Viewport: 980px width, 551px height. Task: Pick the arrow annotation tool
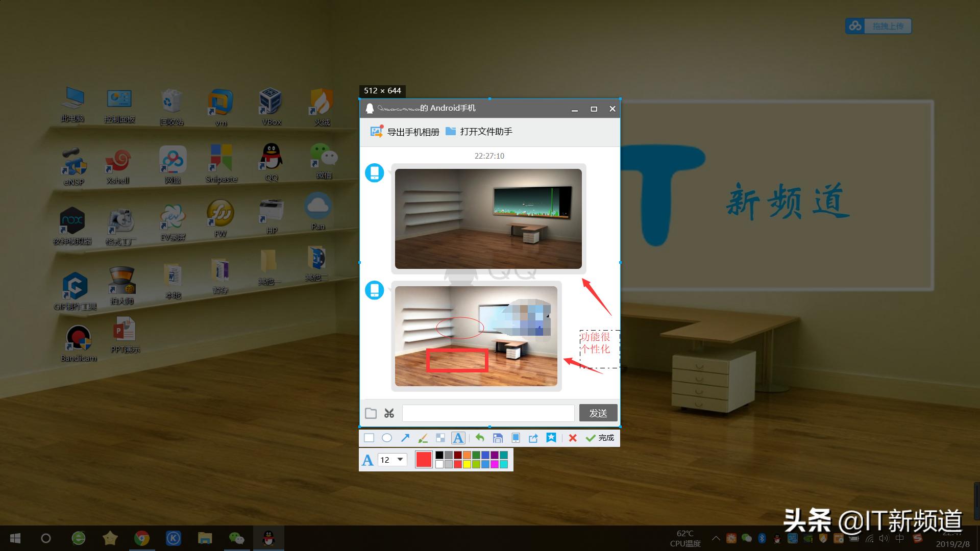405,438
